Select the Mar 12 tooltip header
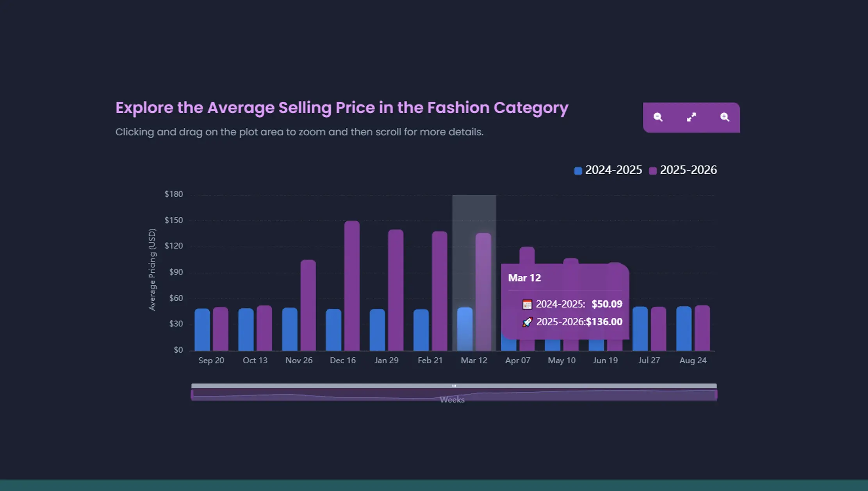 [524, 278]
